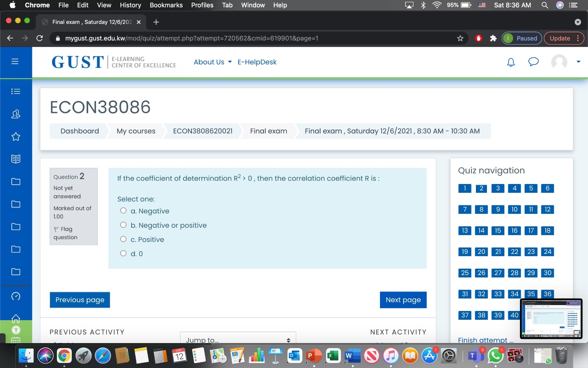Click the 'Finish attempt...' link
This screenshot has height=368, width=588.
485,340
